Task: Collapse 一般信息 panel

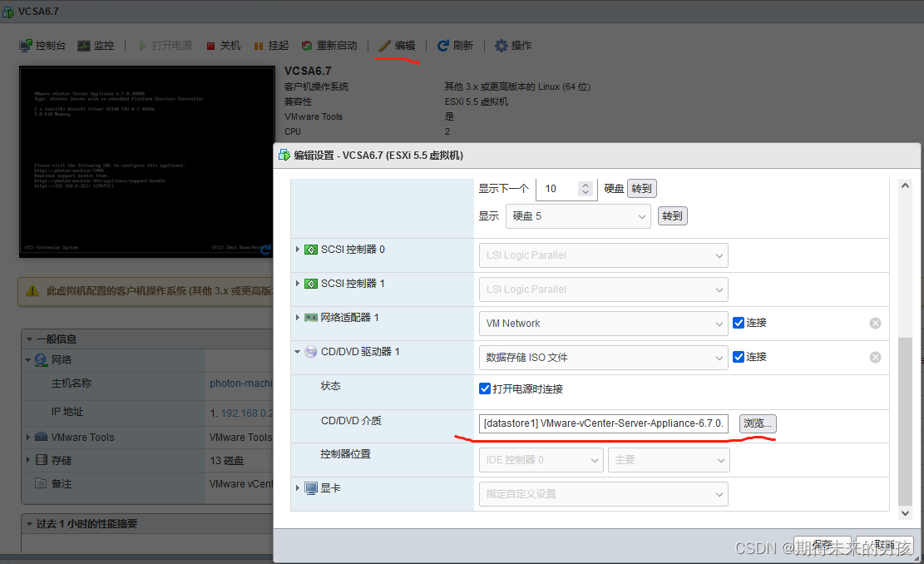Action: (29, 339)
